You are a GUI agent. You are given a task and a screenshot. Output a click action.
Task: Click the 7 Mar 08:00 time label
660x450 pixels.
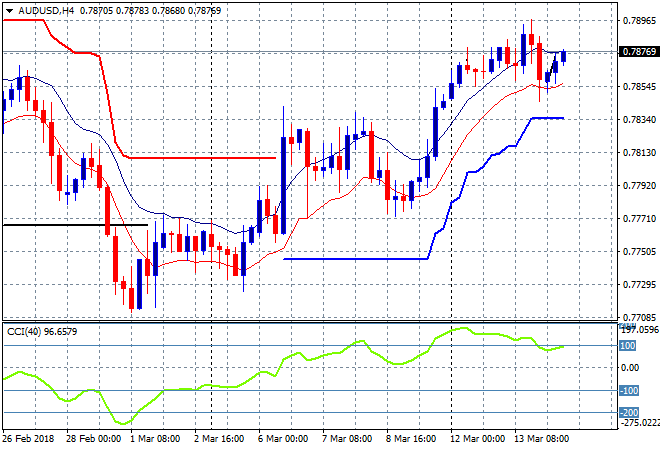pyautogui.click(x=347, y=439)
